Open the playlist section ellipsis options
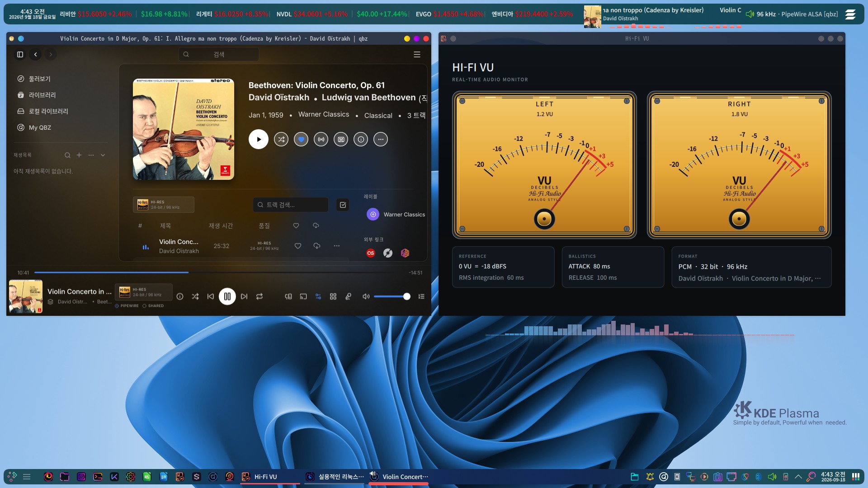868x488 pixels. click(91, 155)
